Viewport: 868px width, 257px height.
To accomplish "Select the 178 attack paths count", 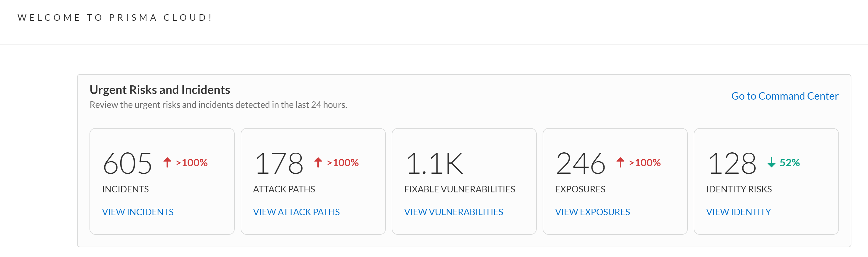I will (279, 163).
